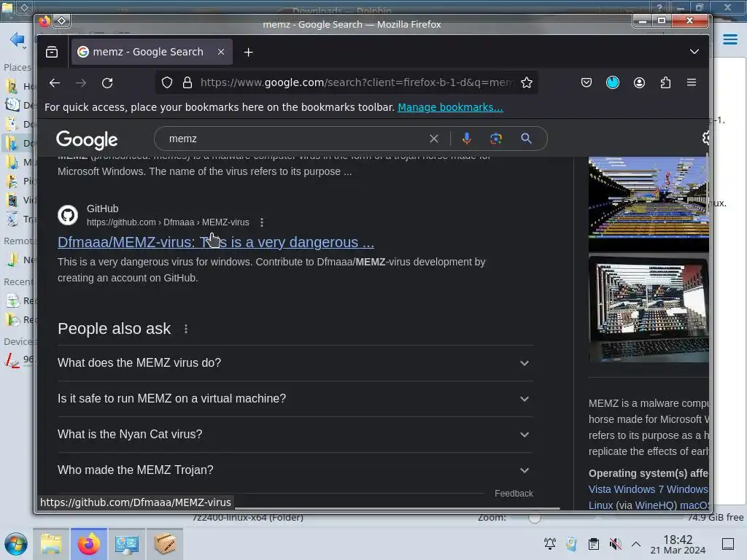Open Google quick settings gear

point(705,138)
